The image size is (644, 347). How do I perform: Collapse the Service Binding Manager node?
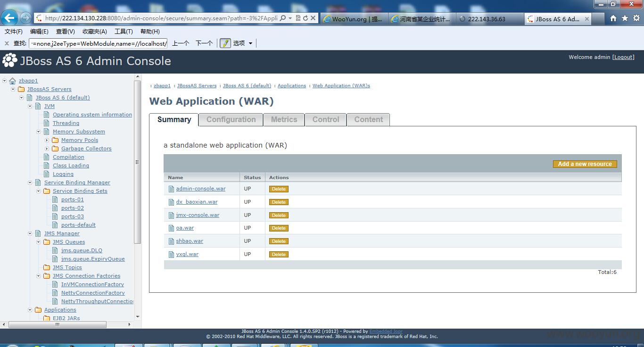[30, 183]
